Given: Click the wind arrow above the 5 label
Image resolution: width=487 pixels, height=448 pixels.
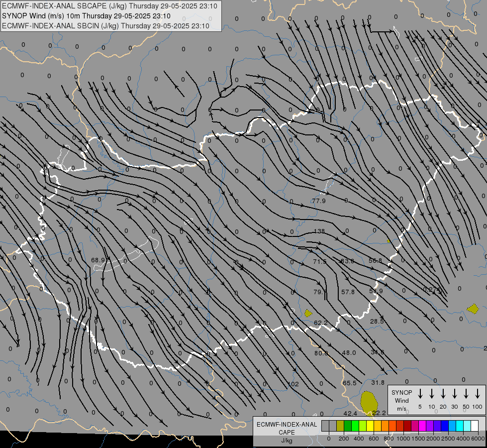Looking at the screenshot, I should click(420, 394).
